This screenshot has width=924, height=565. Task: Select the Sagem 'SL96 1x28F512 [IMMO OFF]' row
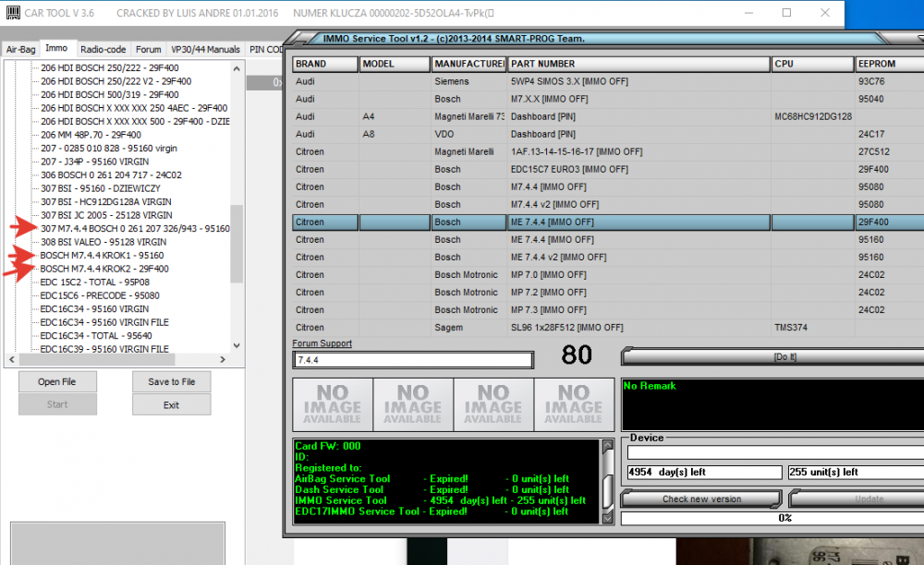pyautogui.click(x=608, y=328)
